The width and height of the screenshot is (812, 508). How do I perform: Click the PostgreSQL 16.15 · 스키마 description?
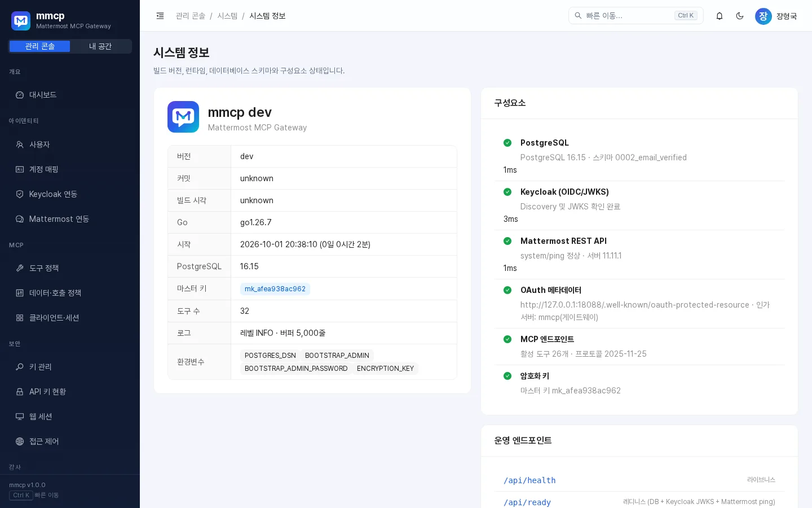point(603,157)
